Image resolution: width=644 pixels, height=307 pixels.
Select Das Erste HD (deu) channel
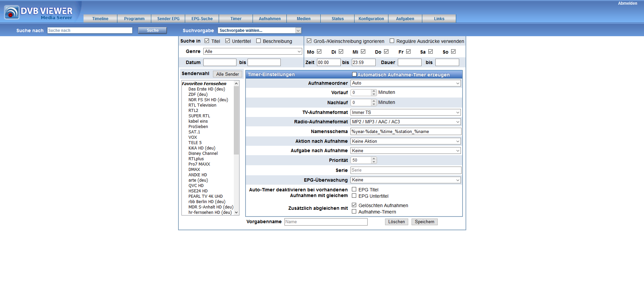point(207,89)
